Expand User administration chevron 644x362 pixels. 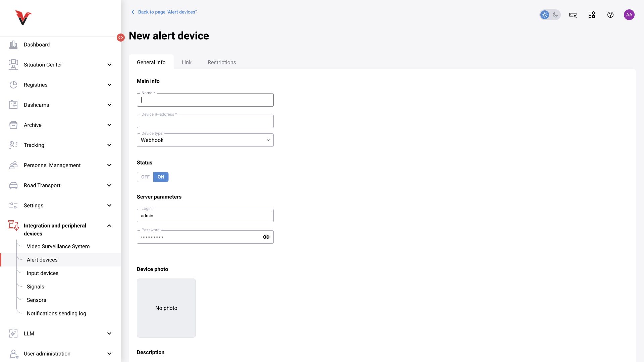click(109, 354)
